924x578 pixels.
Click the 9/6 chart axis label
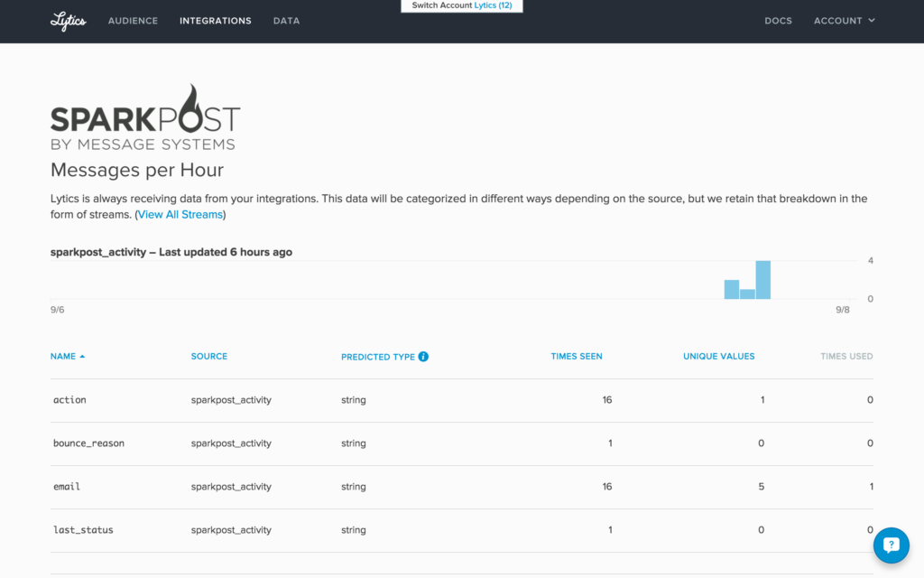point(57,310)
